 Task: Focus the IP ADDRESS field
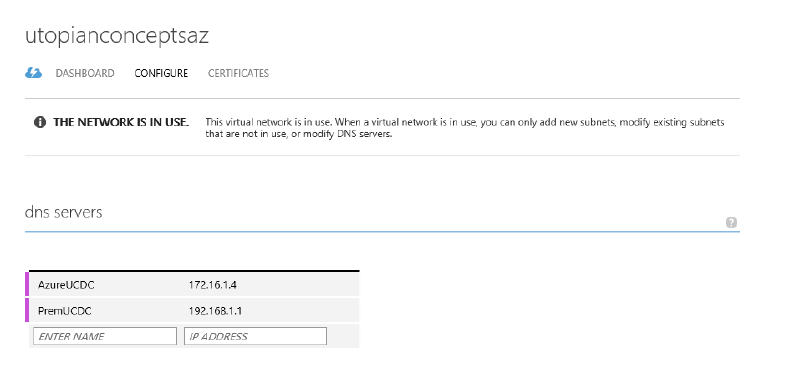(255, 336)
